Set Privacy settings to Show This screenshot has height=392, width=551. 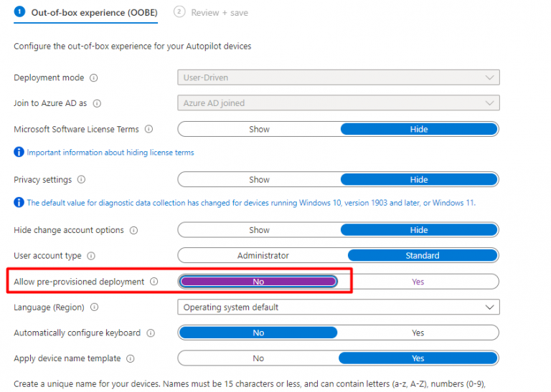[259, 180]
